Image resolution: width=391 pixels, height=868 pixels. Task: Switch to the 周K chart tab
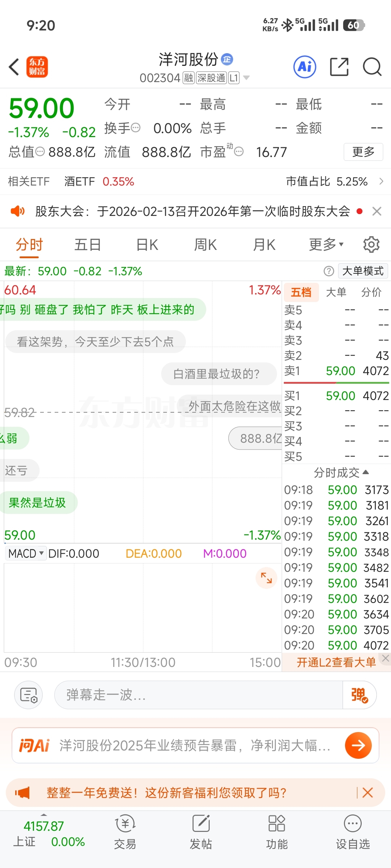[x=206, y=245]
